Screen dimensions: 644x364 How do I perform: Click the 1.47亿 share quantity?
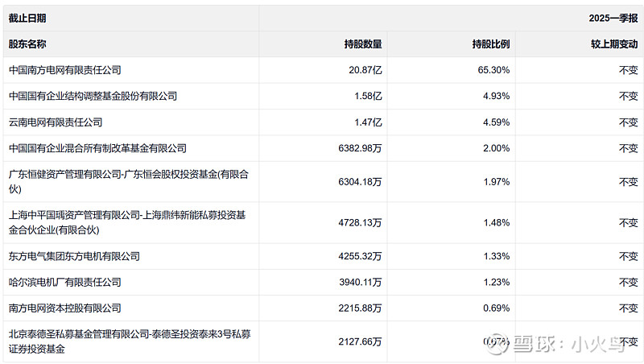pos(368,122)
